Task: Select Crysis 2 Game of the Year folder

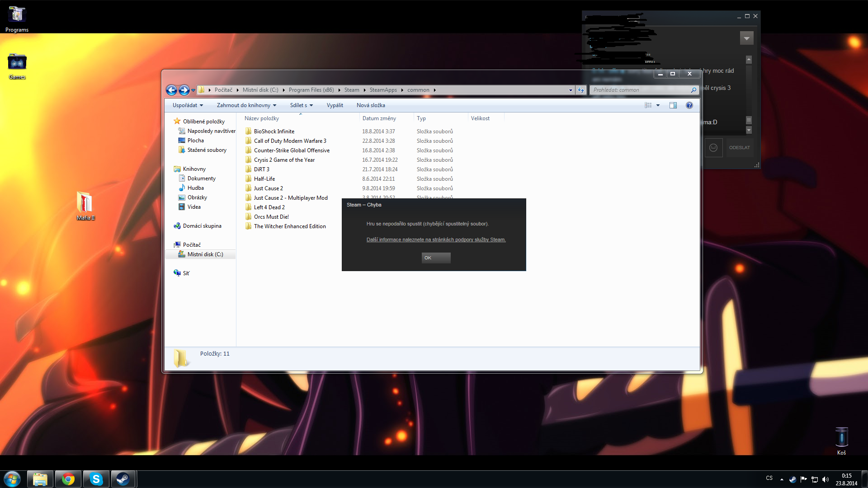Action: point(284,160)
